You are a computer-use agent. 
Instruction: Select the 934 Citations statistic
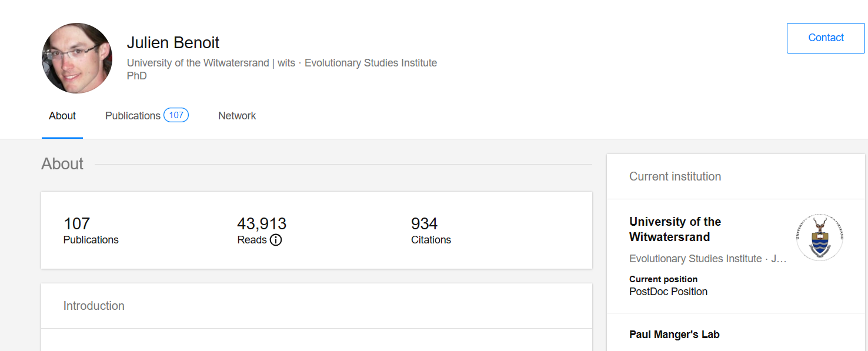(430, 230)
